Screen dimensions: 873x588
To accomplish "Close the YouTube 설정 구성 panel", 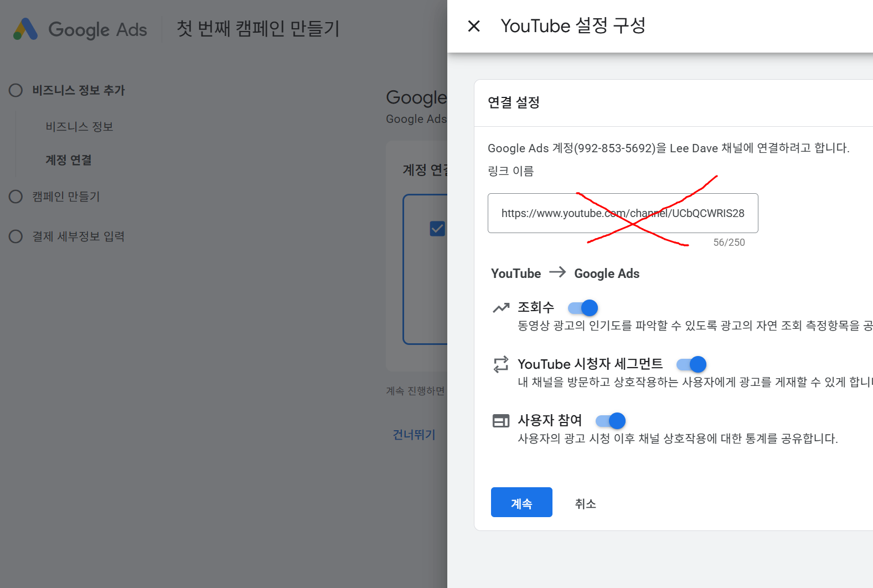I will (x=474, y=26).
